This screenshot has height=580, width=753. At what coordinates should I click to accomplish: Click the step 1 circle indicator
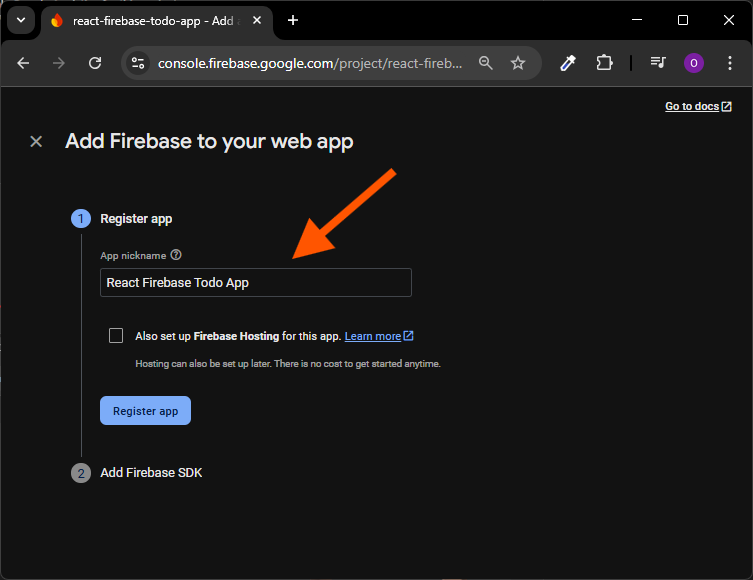tap(81, 219)
